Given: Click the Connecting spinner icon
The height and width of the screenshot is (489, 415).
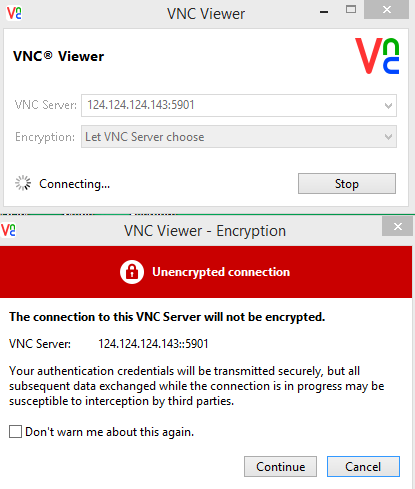Looking at the screenshot, I should tap(23, 183).
